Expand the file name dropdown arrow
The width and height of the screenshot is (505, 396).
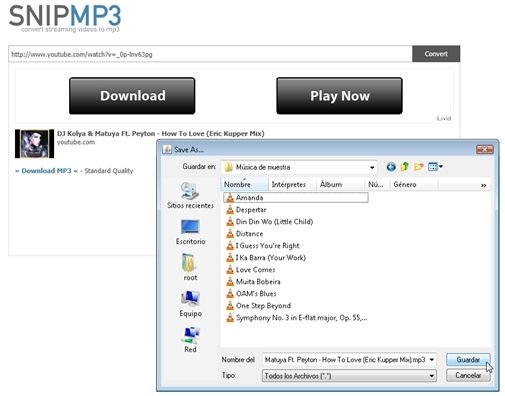pos(432,360)
